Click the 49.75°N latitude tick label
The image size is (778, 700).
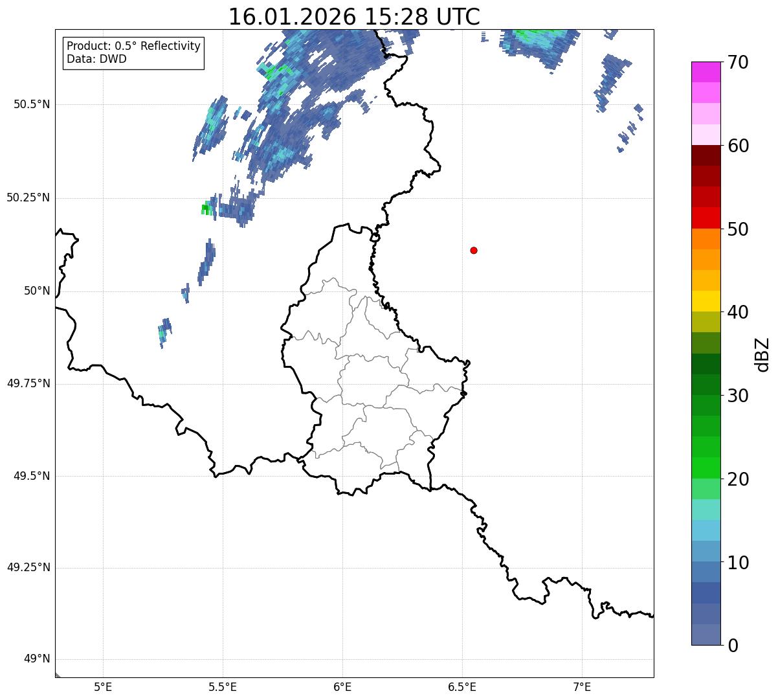tap(28, 384)
